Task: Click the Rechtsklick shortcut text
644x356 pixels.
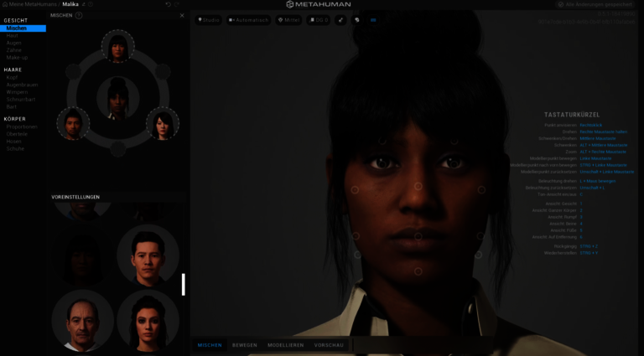Action: 591,125
